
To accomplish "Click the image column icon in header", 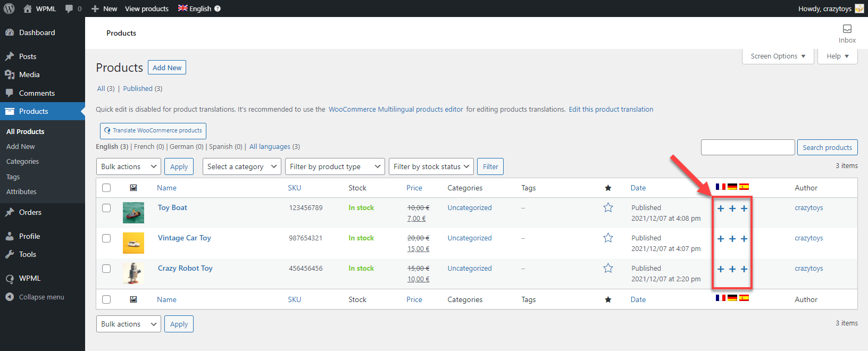I will (133, 188).
